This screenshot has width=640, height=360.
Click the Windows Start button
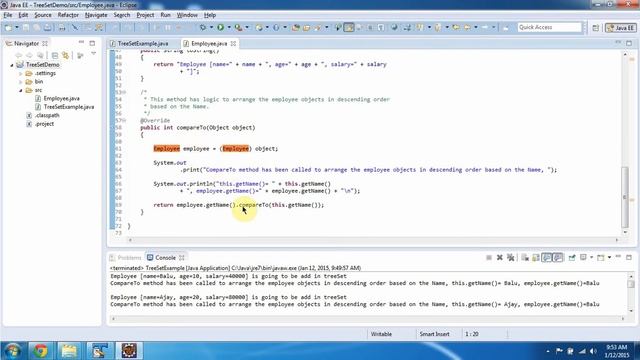12,351
